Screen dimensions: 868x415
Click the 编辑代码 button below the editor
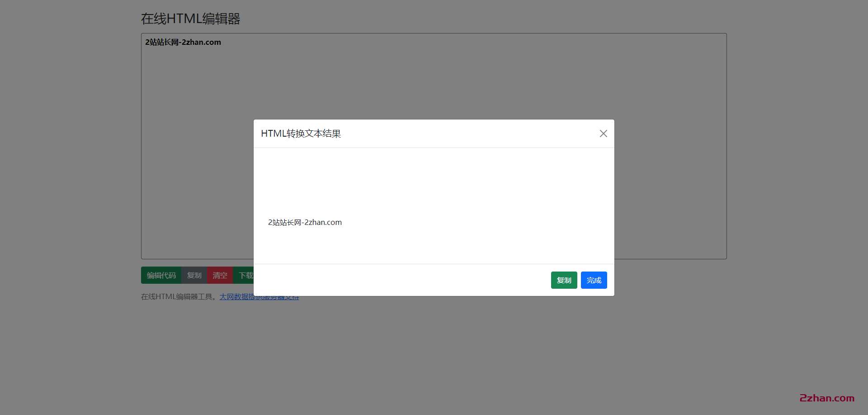coord(161,275)
